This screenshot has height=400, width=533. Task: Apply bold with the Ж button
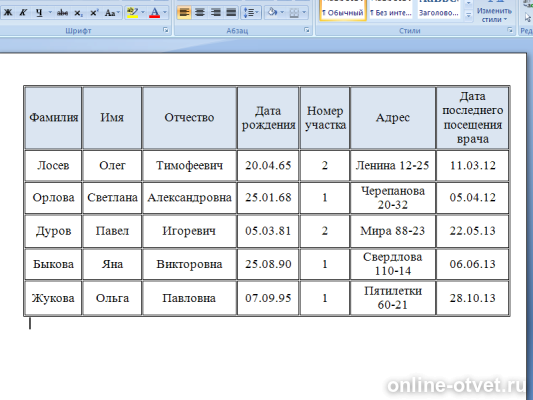pos(7,13)
